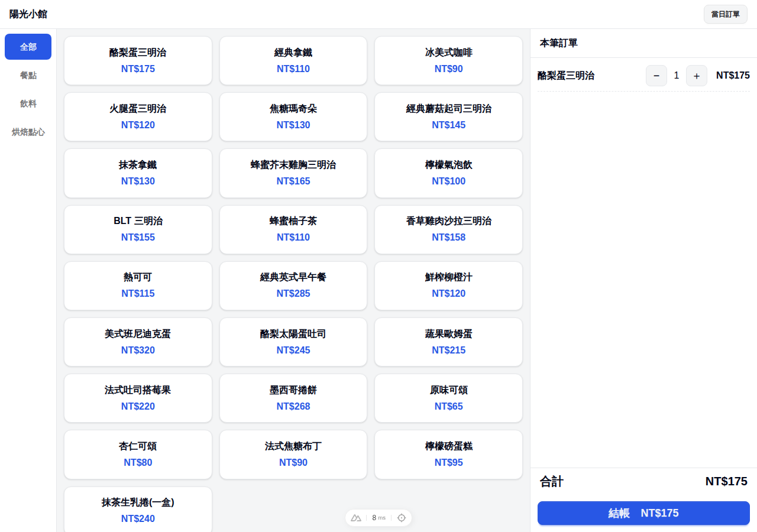757x532 pixels.
Task: Add BLT 三明治 to order
Action: [138, 229]
